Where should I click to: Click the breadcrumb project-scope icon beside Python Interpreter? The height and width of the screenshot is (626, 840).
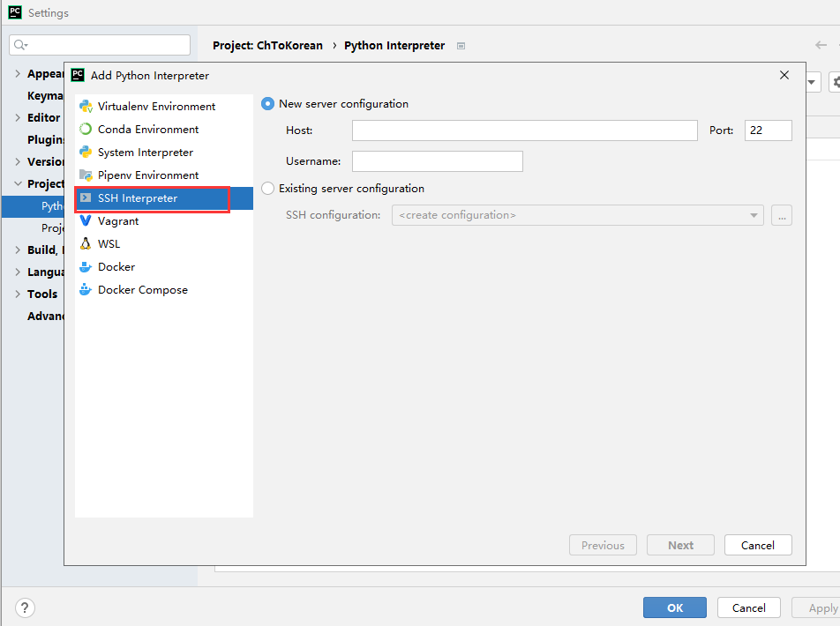461,46
